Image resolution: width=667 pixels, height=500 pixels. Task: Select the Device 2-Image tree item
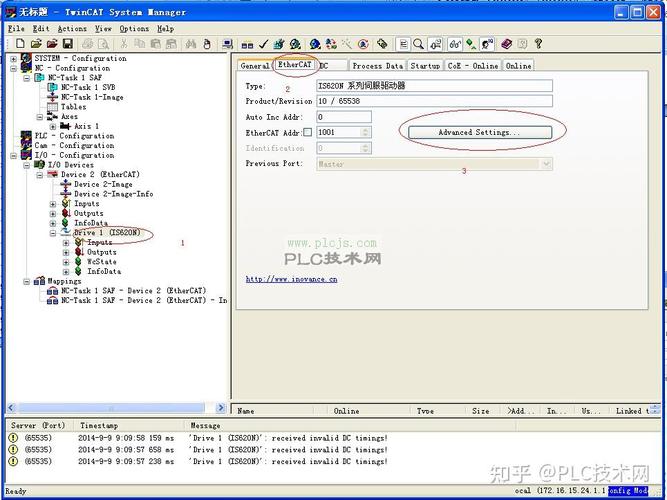[103, 184]
